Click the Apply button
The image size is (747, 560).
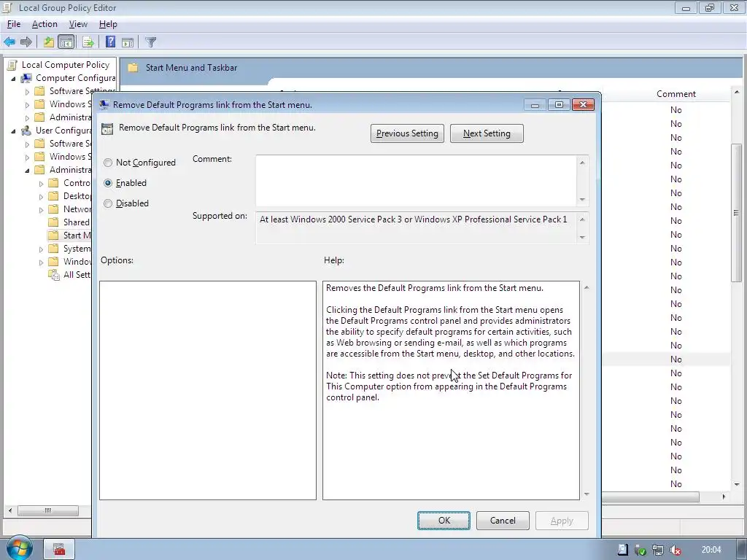(x=562, y=521)
